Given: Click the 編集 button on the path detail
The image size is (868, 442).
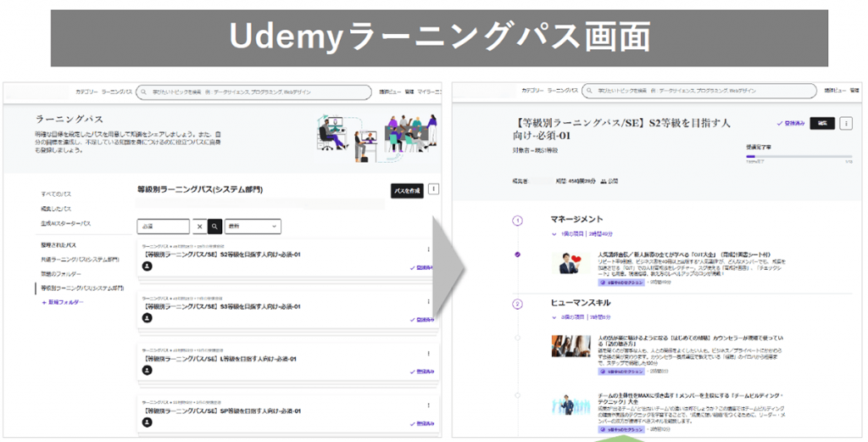Looking at the screenshot, I should [x=822, y=124].
